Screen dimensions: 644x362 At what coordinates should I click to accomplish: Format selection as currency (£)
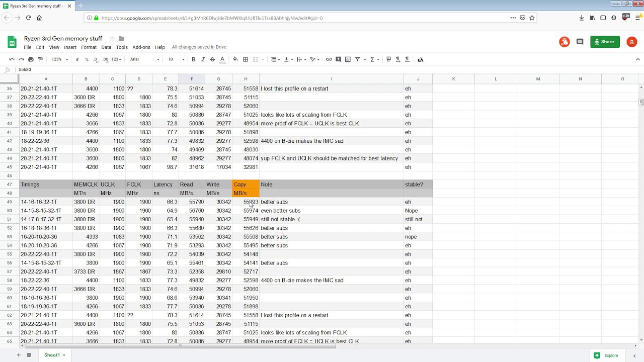77,59
